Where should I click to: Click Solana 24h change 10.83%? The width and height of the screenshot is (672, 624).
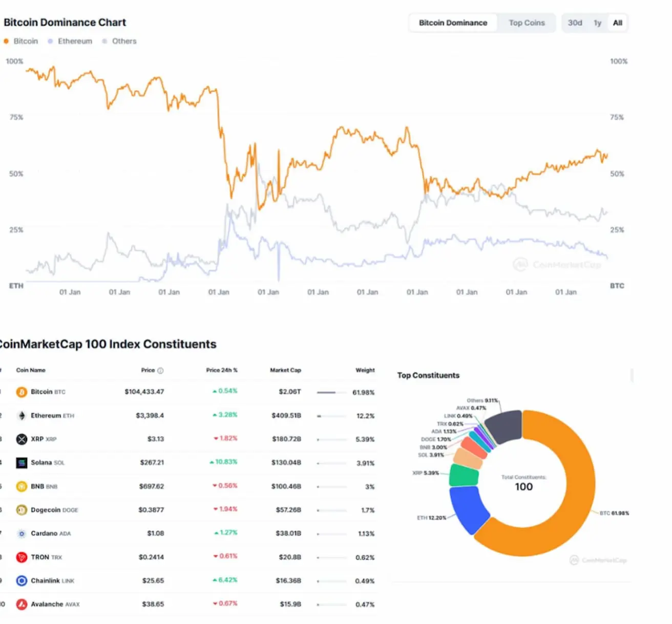pos(223,462)
